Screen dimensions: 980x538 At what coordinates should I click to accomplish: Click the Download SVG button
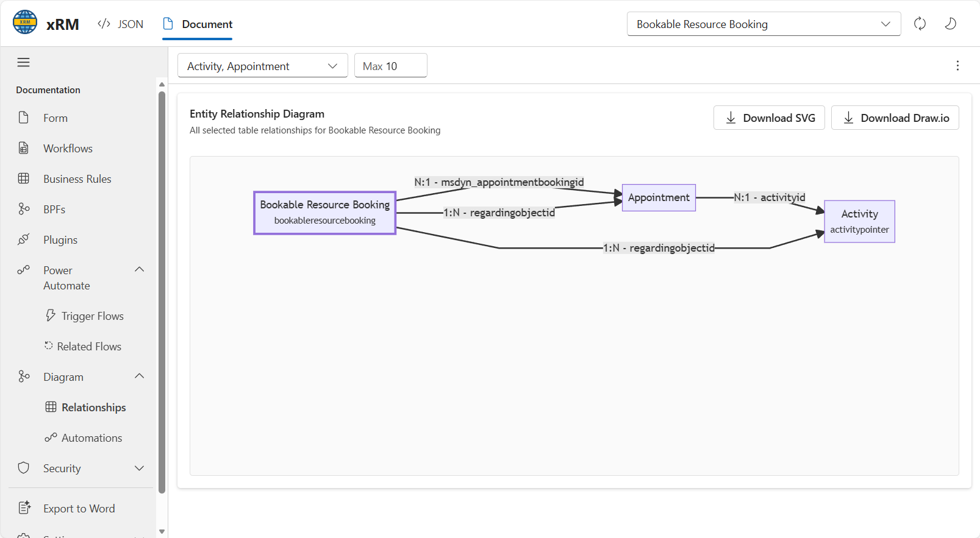click(x=769, y=118)
